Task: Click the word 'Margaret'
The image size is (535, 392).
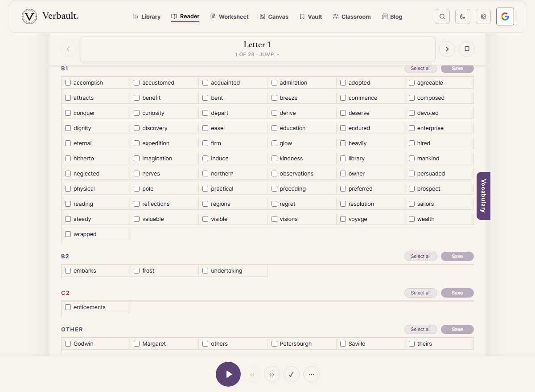Action: point(154,344)
